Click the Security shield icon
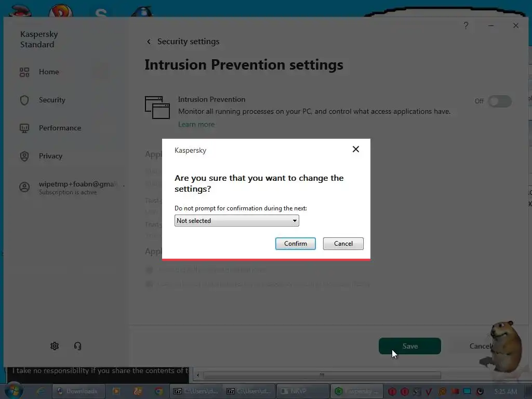The height and width of the screenshot is (399, 532). pyautogui.click(x=24, y=100)
